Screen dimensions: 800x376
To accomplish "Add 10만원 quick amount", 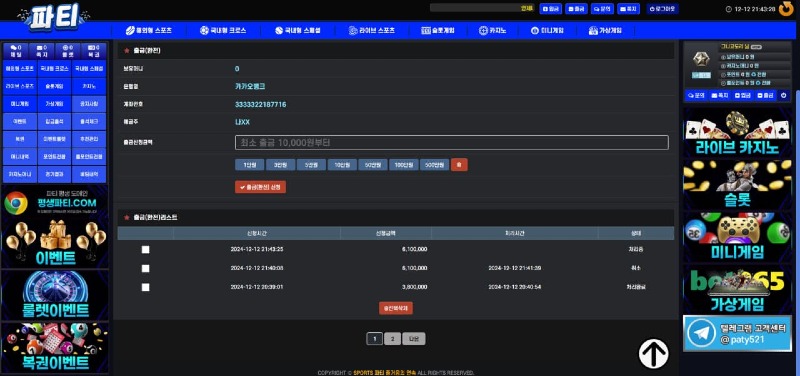I will (342, 165).
